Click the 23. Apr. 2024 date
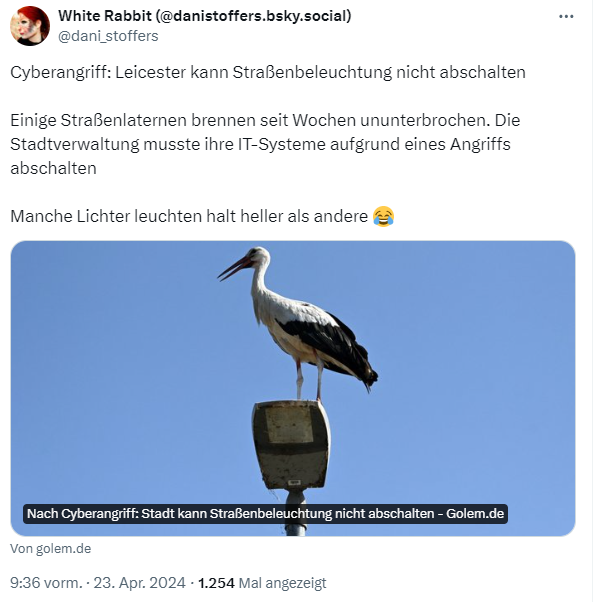 pos(139,583)
